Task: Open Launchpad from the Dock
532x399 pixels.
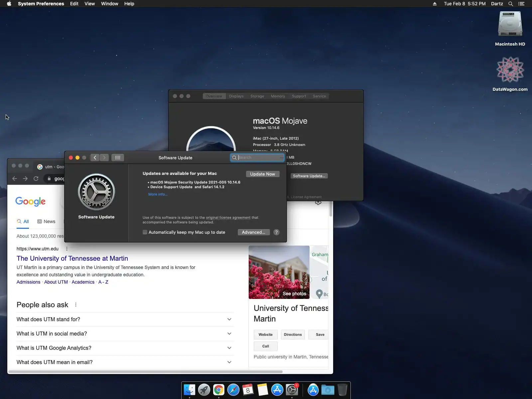Action: [204, 390]
